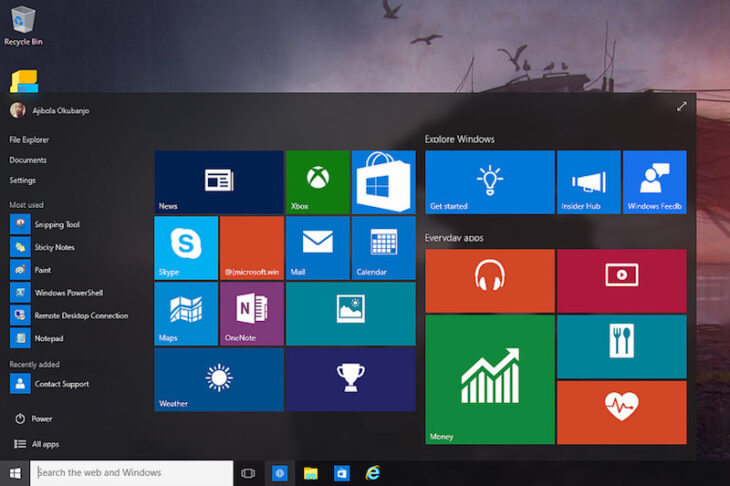Screen dimensions: 730x486
Task: Click the Search the web and Windows box
Action: coord(131,473)
